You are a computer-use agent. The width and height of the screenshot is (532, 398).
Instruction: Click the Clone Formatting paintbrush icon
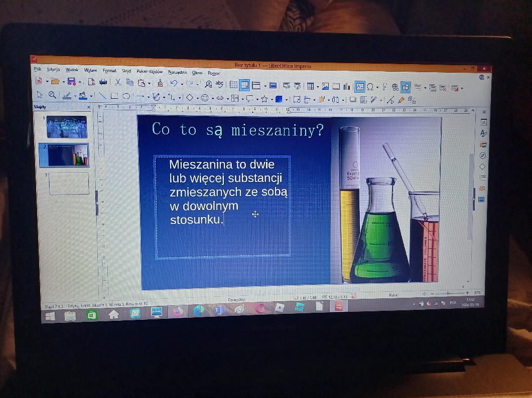point(160,83)
